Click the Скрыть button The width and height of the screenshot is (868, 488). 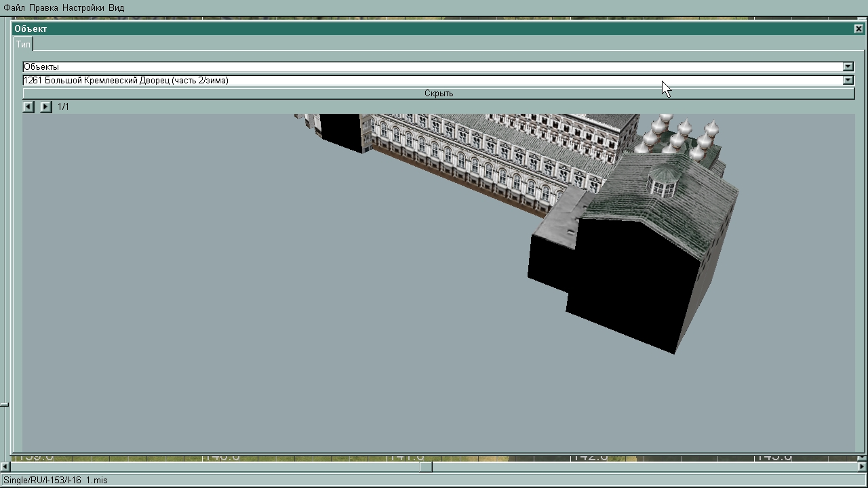pyautogui.click(x=439, y=93)
